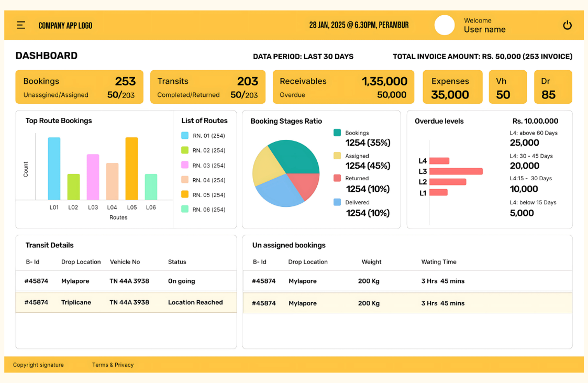Click the User name label
The image size is (588, 383).
pyautogui.click(x=484, y=30)
